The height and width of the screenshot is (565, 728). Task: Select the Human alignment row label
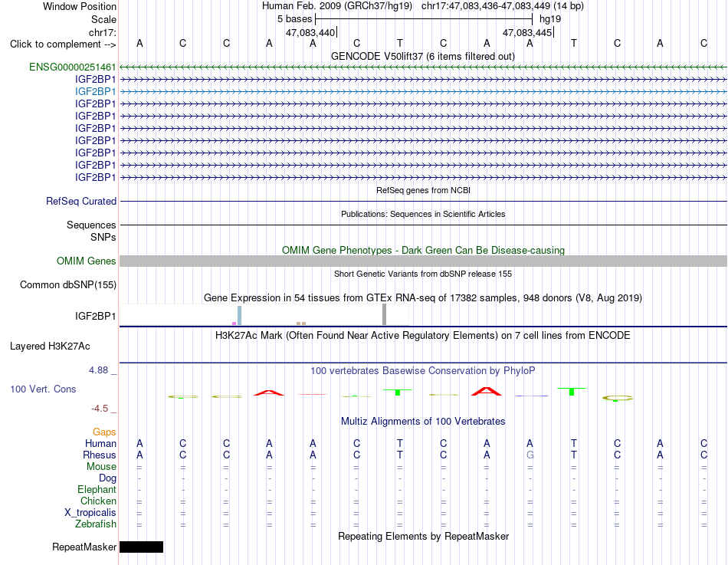(x=100, y=444)
